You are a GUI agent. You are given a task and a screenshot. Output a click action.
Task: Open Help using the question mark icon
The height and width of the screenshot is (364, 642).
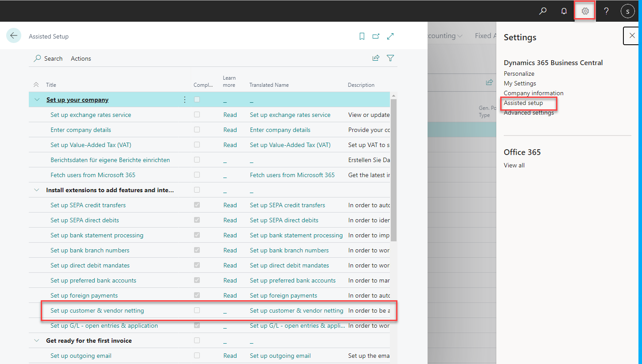pyautogui.click(x=606, y=11)
